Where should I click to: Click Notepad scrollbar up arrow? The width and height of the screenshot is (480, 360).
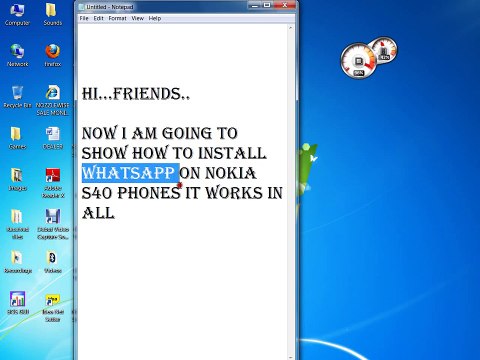click(290, 28)
